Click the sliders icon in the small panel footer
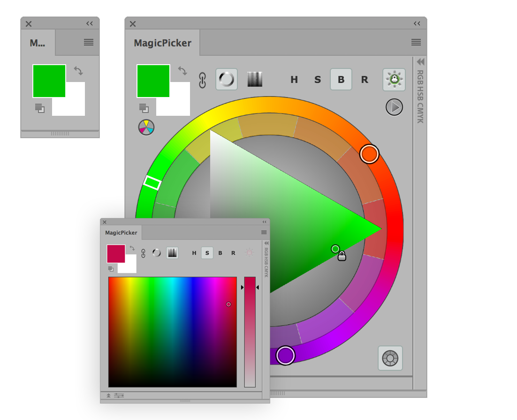517x420 pixels. coord(119,396)
